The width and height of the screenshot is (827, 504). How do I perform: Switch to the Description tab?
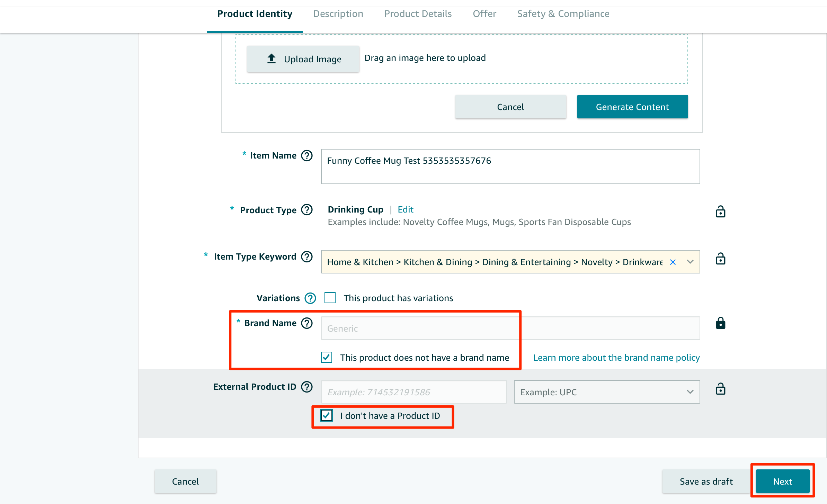coord(338,14)
